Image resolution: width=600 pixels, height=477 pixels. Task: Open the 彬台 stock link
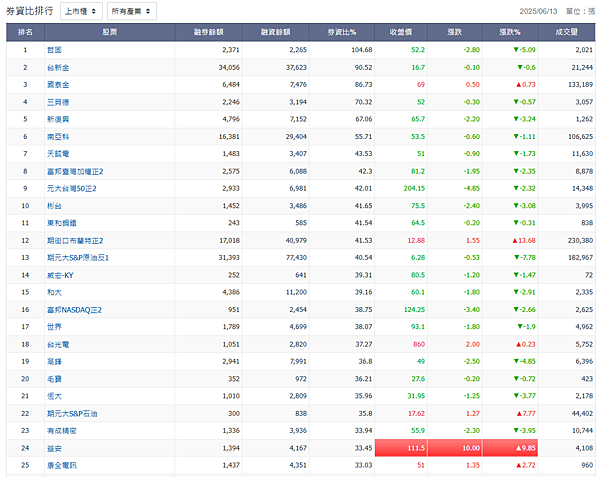click(54, 206)
